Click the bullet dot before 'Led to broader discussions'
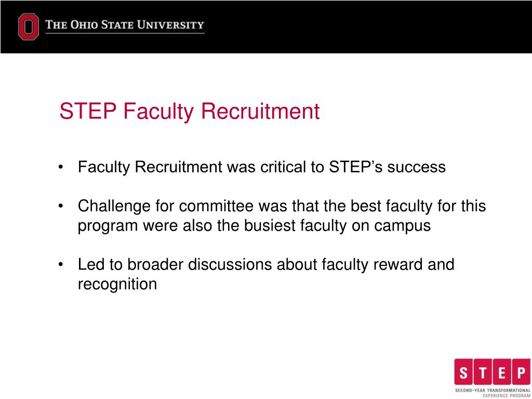 point(62,265)
